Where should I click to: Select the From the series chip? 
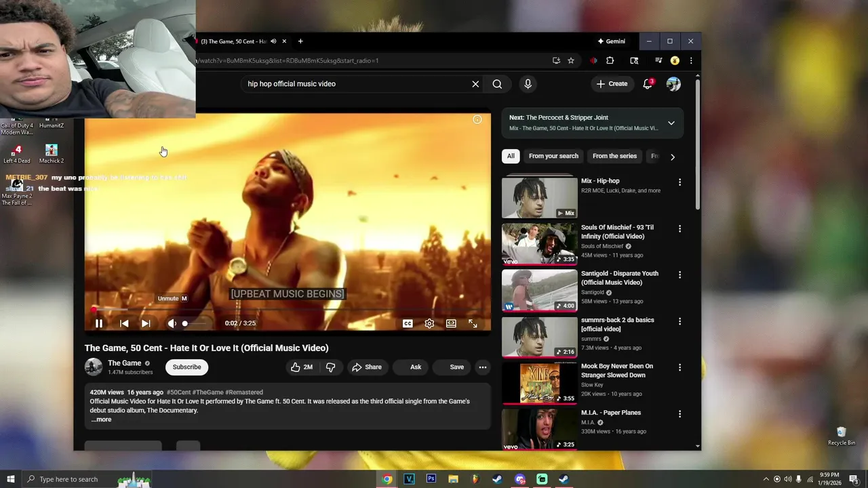coord(614,156)
